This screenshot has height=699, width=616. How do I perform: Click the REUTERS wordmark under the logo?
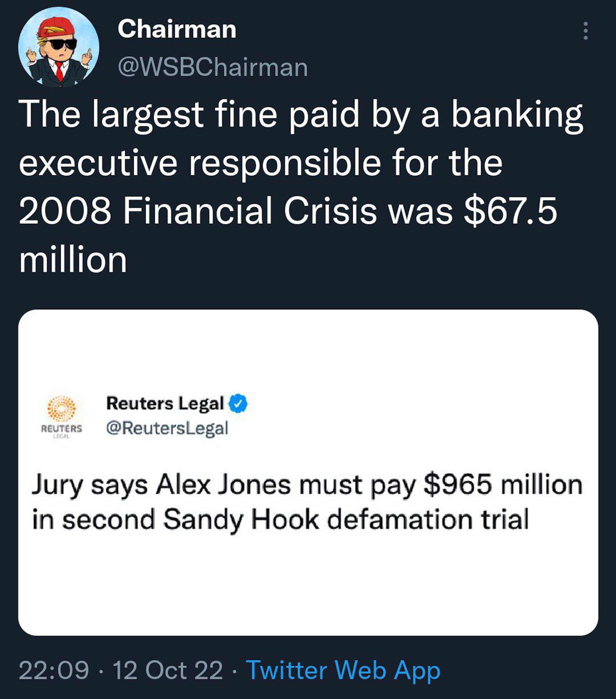pyautogui.click(x=62, y=429)
